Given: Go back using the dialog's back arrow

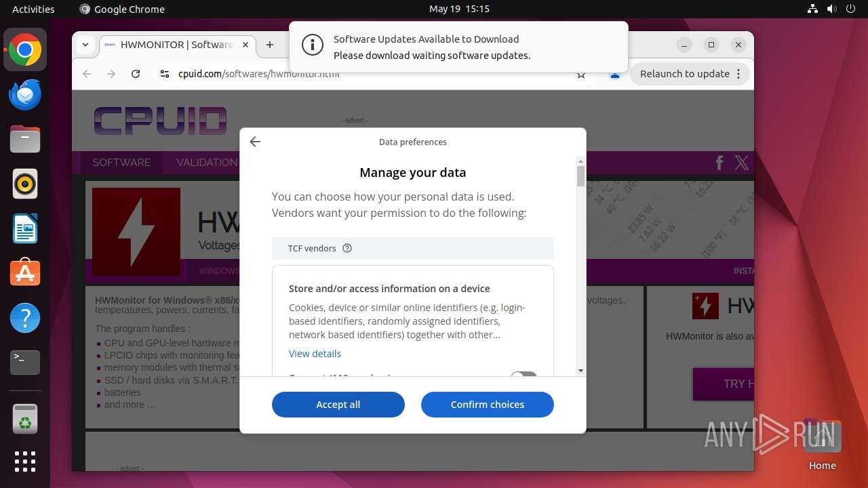Looking at the screenshot, I should (255, 142).
